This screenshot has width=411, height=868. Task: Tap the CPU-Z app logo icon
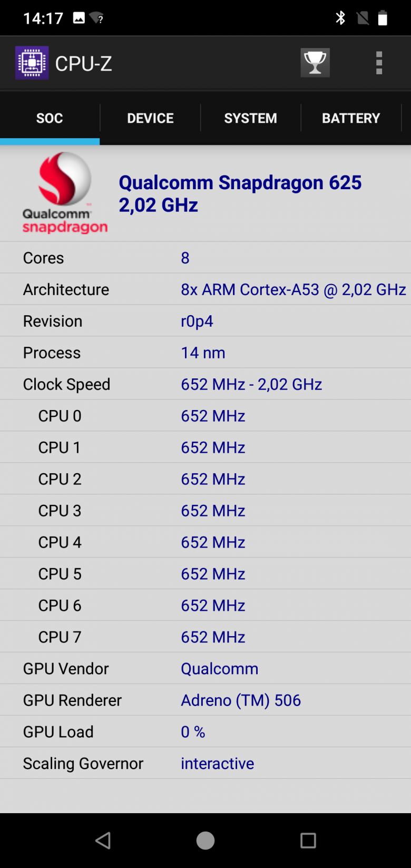pyautogui.click(x=32, y=63)
